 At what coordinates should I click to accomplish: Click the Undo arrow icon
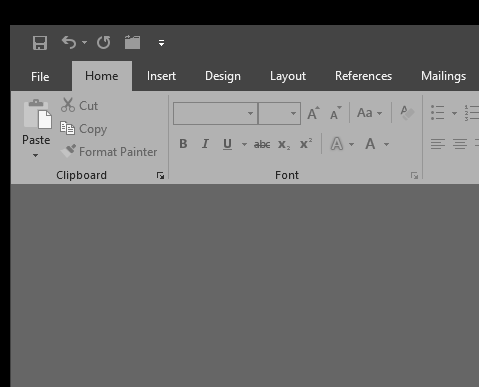pos(69,42)
